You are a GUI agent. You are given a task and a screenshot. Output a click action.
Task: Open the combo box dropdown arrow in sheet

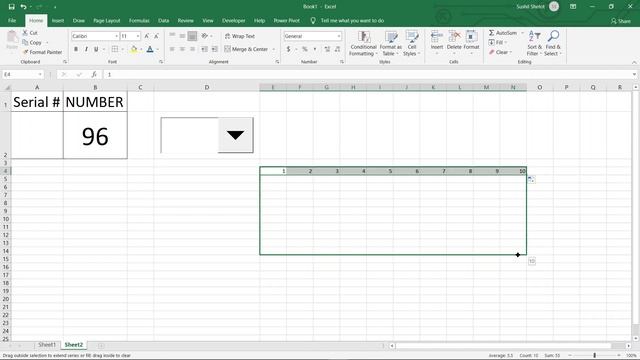coord(236,135)
